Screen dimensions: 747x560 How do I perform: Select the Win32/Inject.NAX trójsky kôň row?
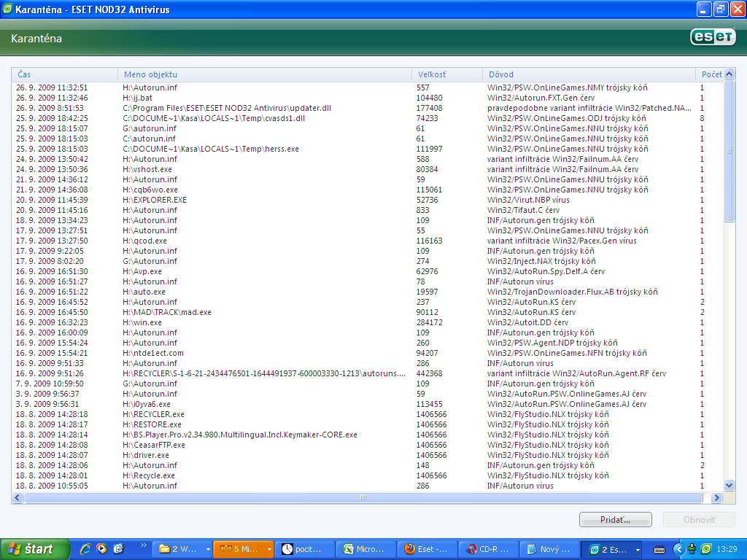tap(368, 261)
